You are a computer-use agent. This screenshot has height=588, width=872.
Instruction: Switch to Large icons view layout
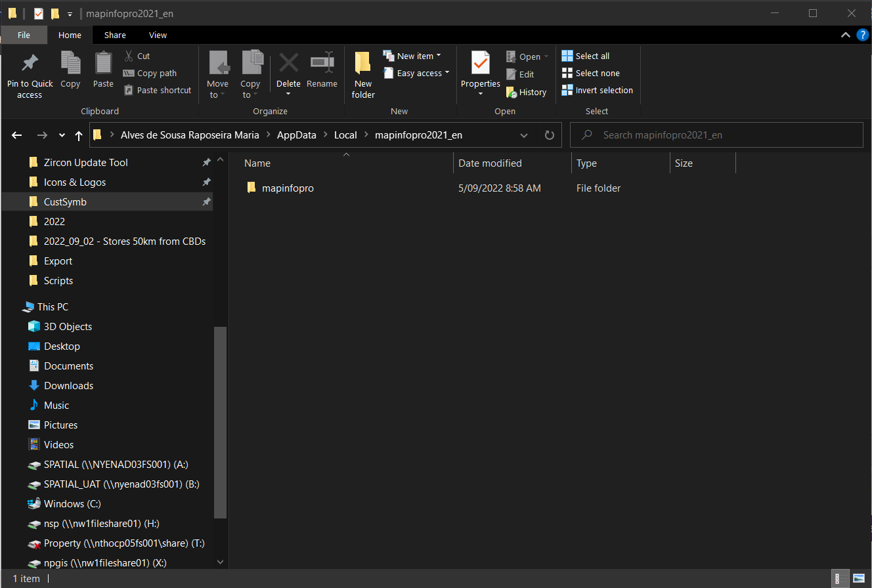(x=859, y=579)
